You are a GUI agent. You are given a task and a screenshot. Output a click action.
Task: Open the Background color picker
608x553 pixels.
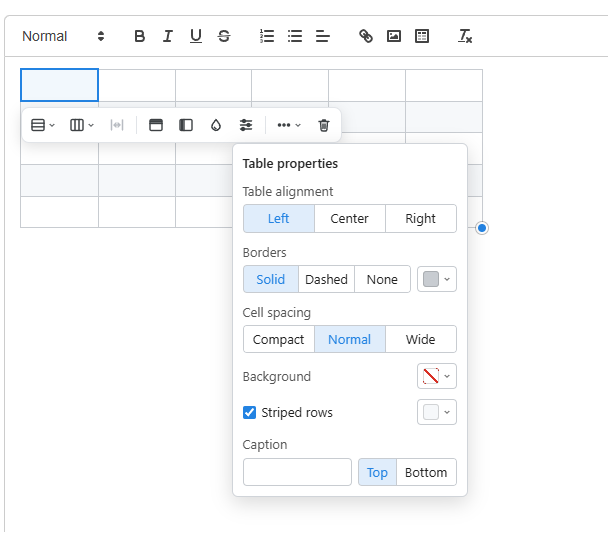pos(437,376)
